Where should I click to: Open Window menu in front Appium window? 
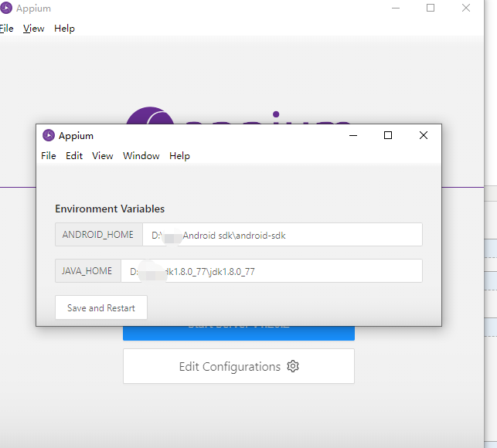coord(141,156)
